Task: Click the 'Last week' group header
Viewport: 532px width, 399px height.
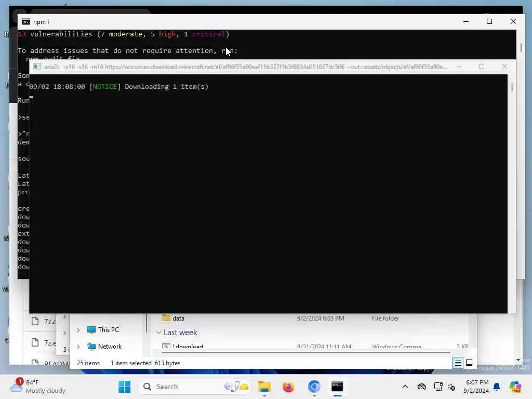Action: [x=180, y=332]
